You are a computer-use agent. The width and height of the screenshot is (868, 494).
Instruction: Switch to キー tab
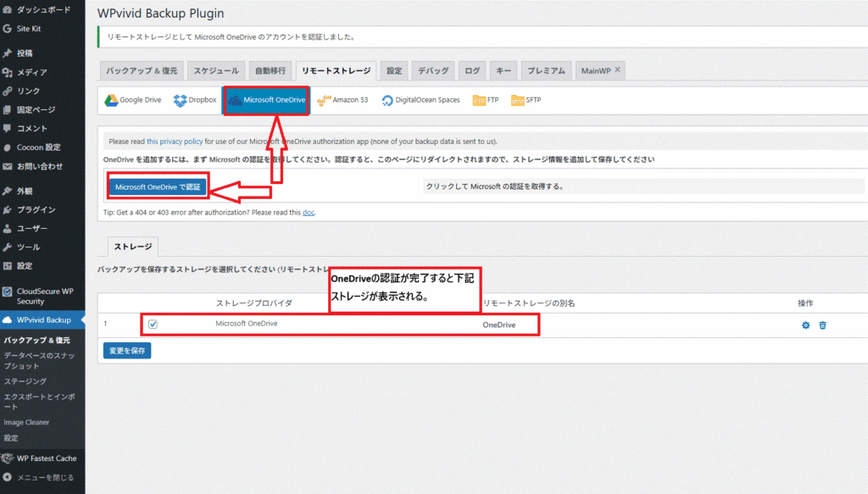(x=504, y=71)
